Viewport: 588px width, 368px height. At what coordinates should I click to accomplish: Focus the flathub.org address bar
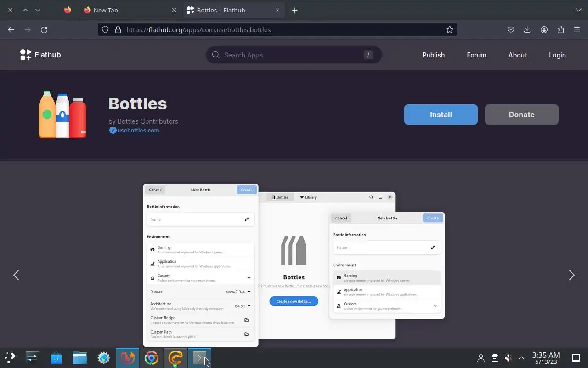point(277,29)
